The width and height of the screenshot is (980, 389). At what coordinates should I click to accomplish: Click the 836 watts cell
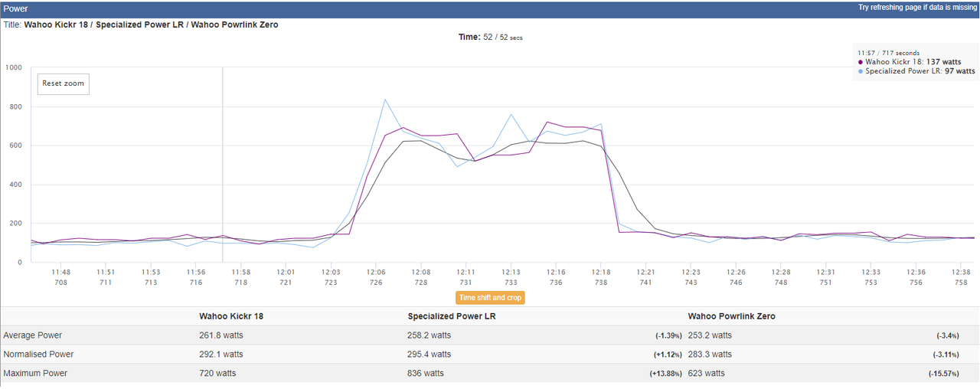[x=426, y=374]
